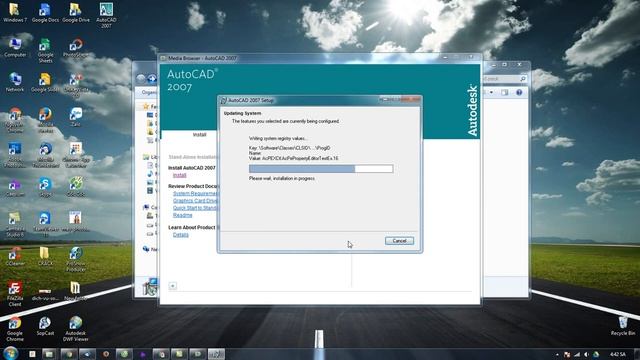Open the Google Chrome desktop shortcut
640x360 pixels.
click(15, 329)
